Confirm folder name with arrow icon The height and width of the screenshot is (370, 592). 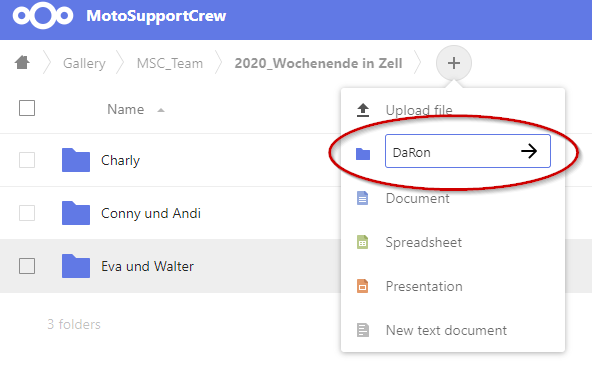[x=529, y=151]
